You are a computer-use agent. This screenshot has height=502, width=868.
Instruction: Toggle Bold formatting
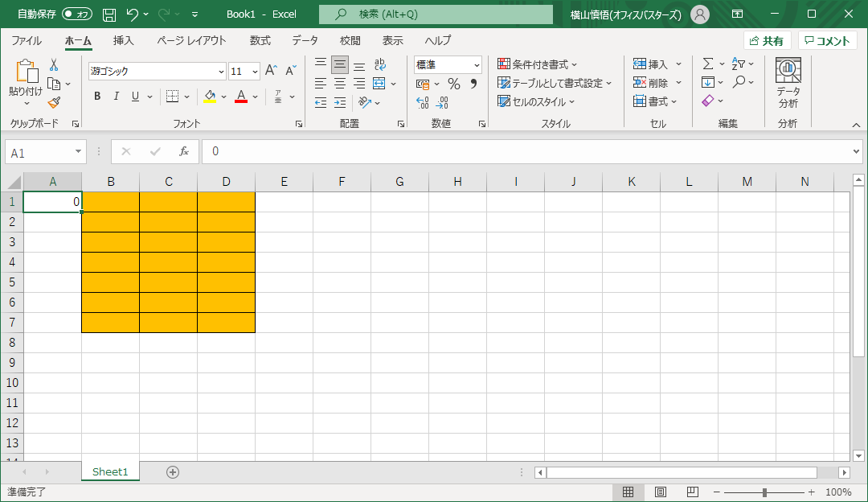click(97, 97)
